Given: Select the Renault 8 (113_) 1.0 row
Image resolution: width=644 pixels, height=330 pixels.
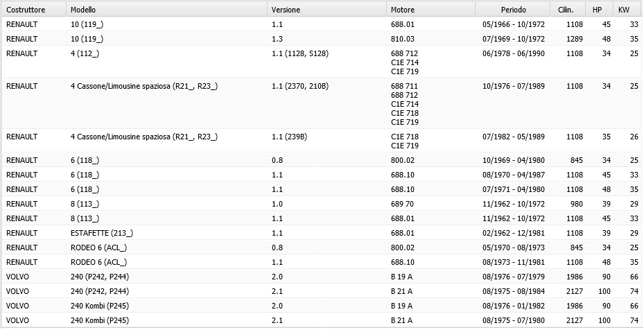Looking at the screenshot, I should point(322,203).
